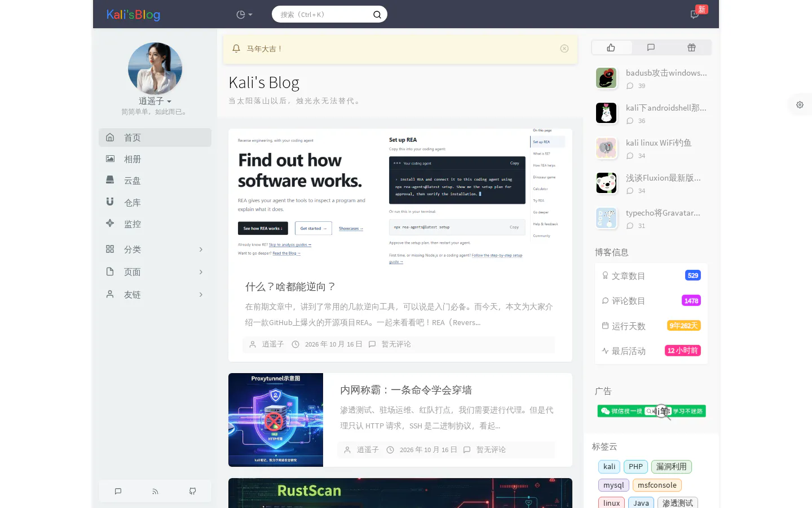Click the 微信搜一搜 advertisement banner
Screen dimensions: 812x508
[651, 411]
